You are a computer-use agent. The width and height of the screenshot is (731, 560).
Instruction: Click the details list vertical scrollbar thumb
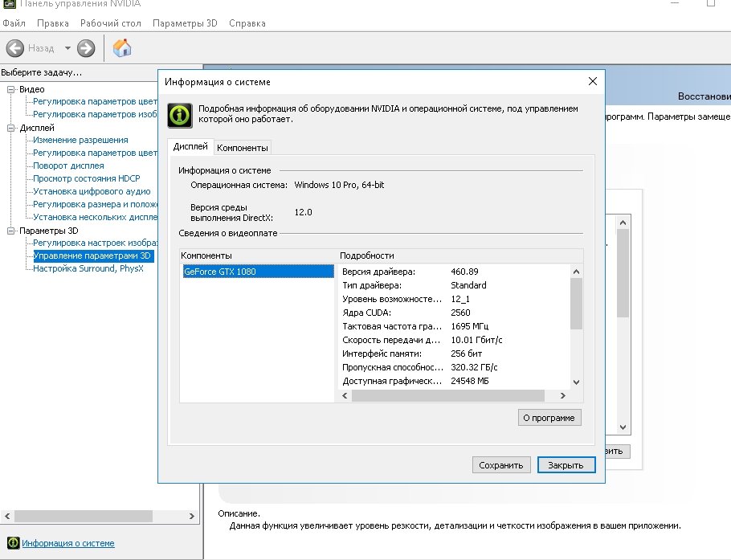[576, 304]
